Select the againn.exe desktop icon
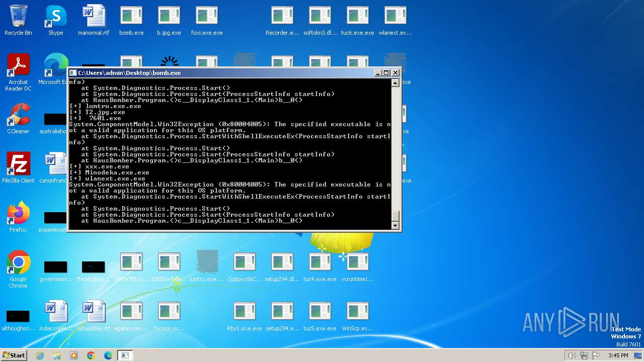644x362 pixels. point(131,316)
